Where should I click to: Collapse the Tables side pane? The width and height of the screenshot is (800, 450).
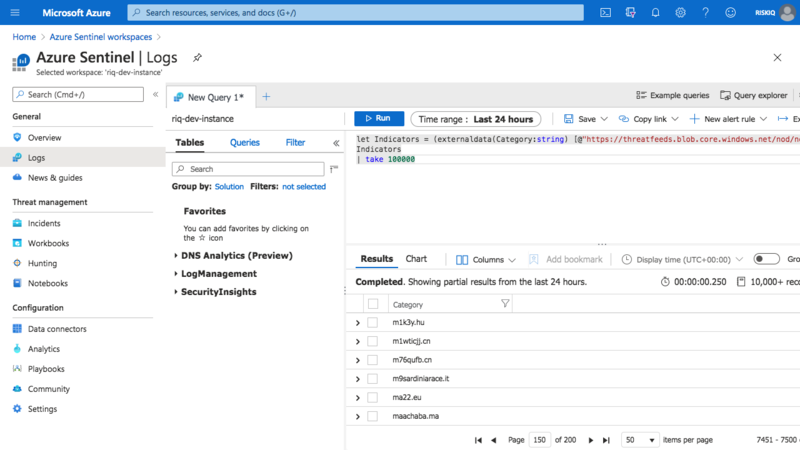coord(336,143)
